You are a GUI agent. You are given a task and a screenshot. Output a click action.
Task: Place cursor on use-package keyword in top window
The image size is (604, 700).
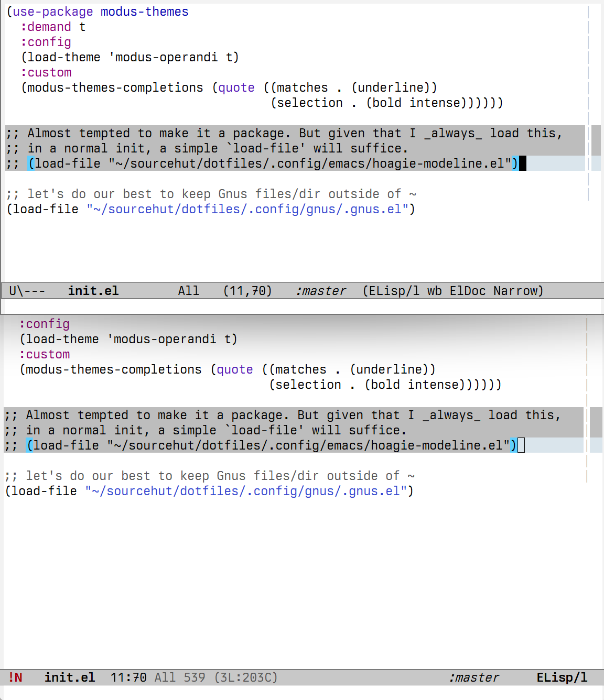click(x=53, y=12)
